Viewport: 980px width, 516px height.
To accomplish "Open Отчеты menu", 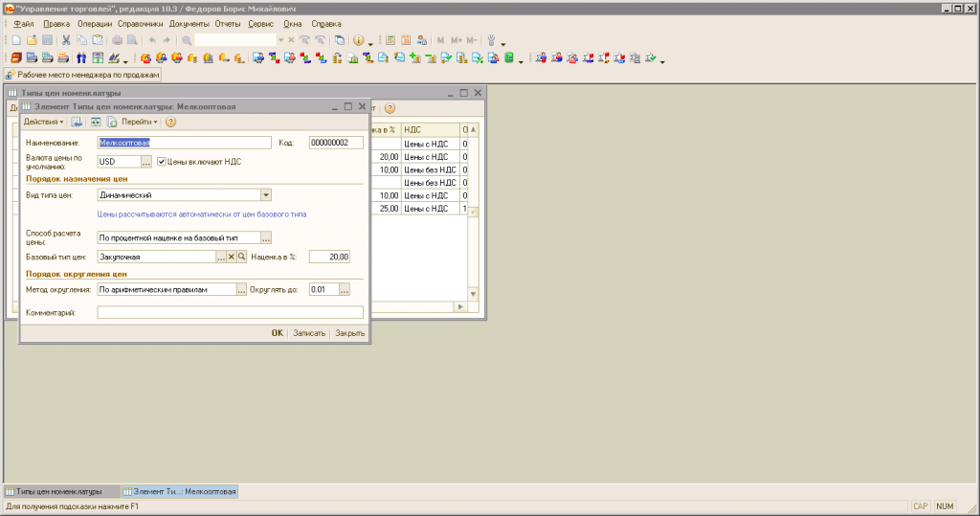I will click(x=228, y=24).
